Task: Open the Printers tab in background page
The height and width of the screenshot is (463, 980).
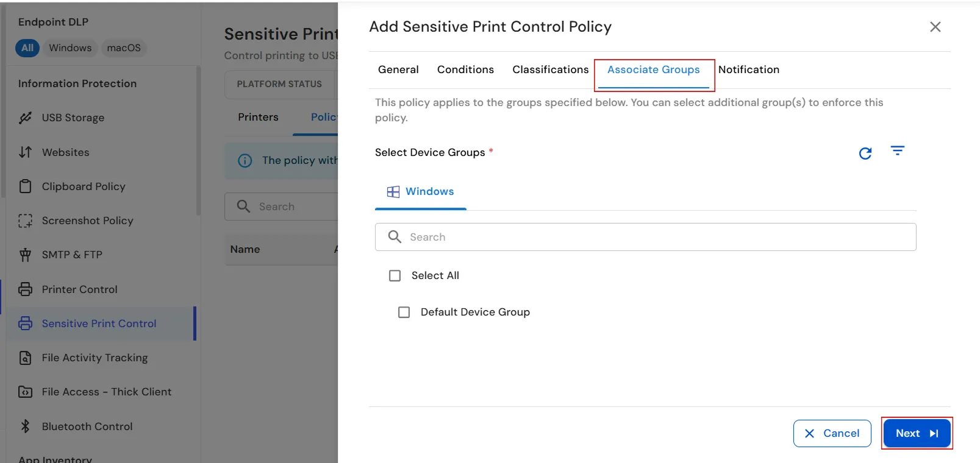Action: coord(258,118)
